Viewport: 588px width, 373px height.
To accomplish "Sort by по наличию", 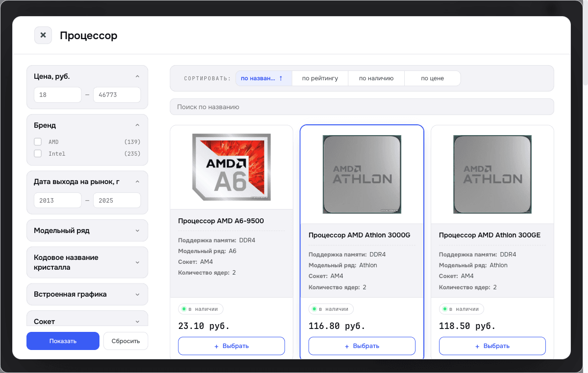I will pyautogui.click(x=376, y=78).
